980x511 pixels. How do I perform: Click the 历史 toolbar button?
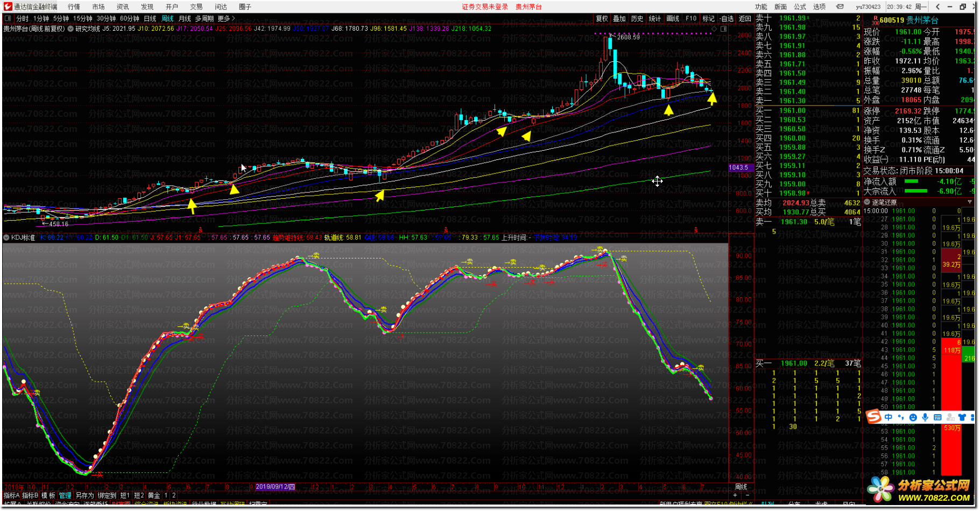click(x=637, y=18)
